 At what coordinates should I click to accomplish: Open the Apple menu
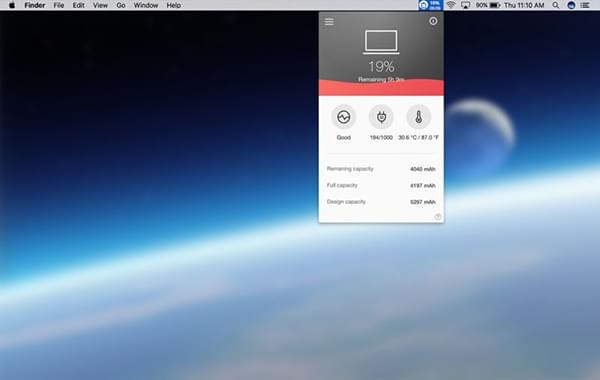coord(12,5)
